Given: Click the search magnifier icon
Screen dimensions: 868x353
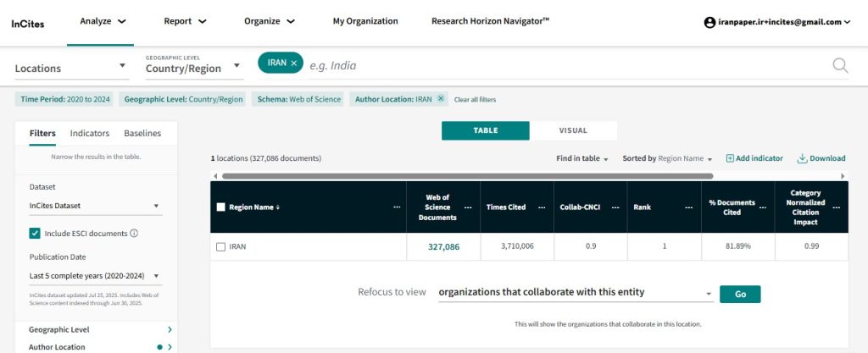Looking at the screenshot, I should click(840, 66).
